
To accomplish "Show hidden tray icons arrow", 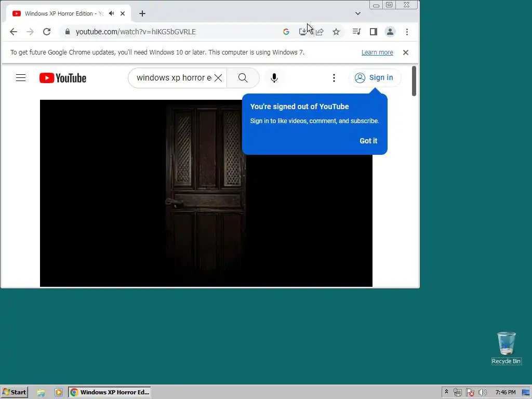I will 446,392.
